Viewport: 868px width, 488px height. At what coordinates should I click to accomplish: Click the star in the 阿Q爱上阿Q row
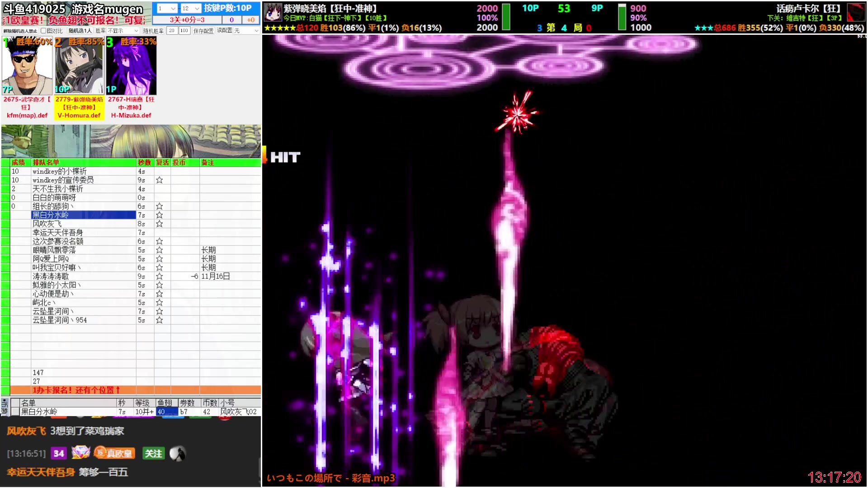pyautogui.click(x=160, y=259)
